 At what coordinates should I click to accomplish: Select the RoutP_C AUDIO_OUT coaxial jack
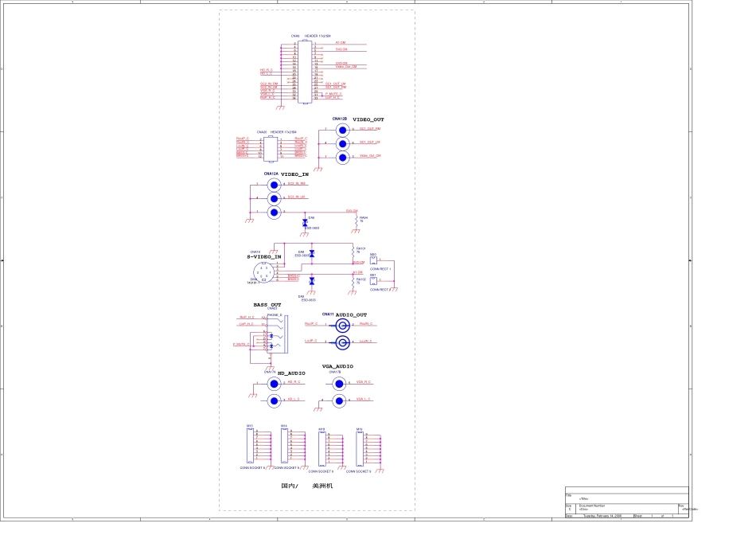[342, 326]
